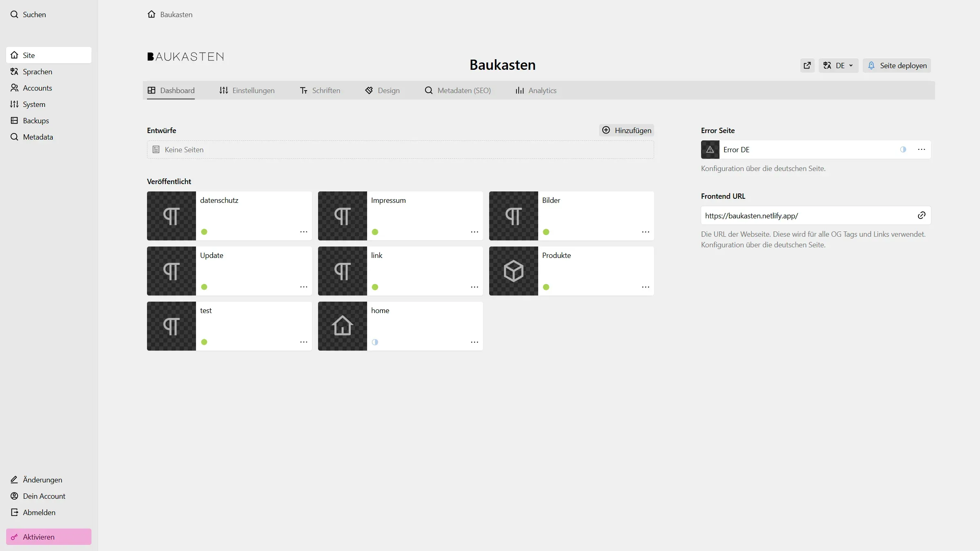
Task: Click the green status dot on the Impressum page
Action: pyautogui.click(x=375, y=232)
